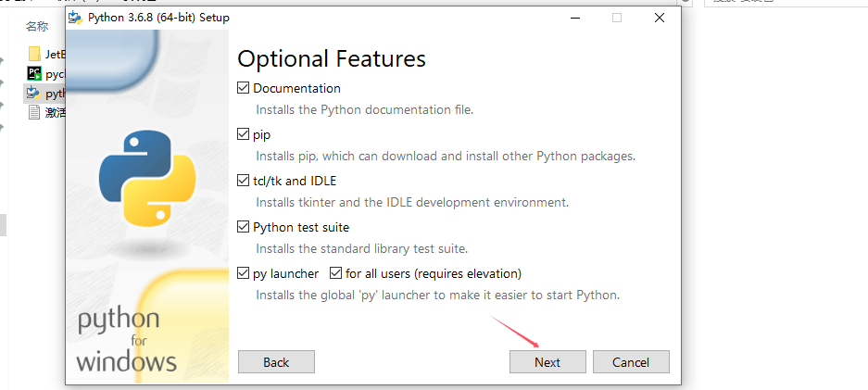Viewport: 868px width, 390px height.
Task: Select the 激活 text document icon
Action: (34, 112)
